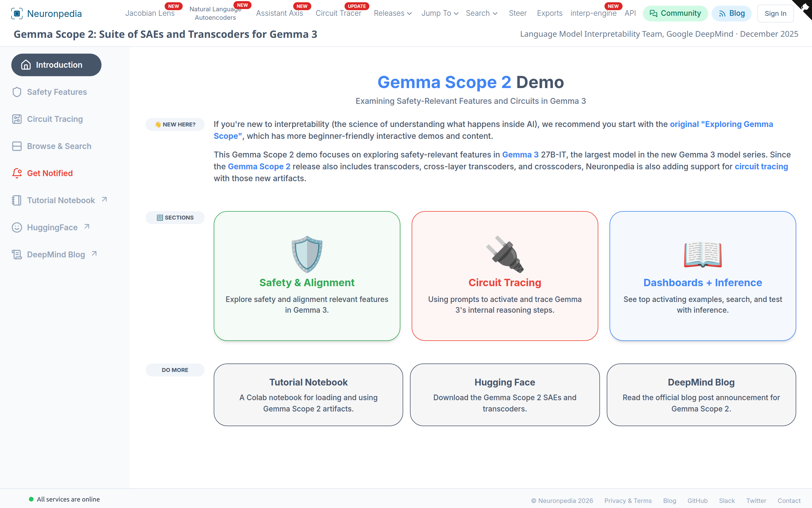
Task: Follow the Gemma Scope 2 inline link
Action: tap(259, 167)
